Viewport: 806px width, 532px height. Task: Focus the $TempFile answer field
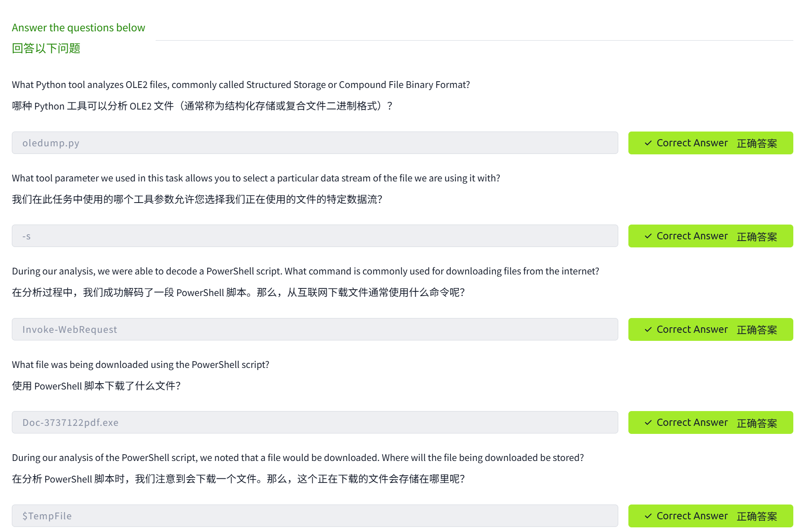[315, 516]
